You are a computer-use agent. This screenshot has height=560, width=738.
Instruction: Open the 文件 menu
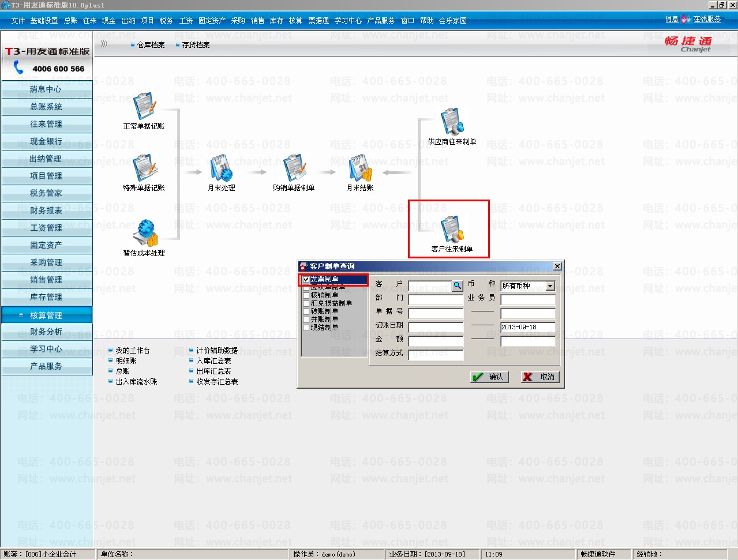[x=18, y=20]
